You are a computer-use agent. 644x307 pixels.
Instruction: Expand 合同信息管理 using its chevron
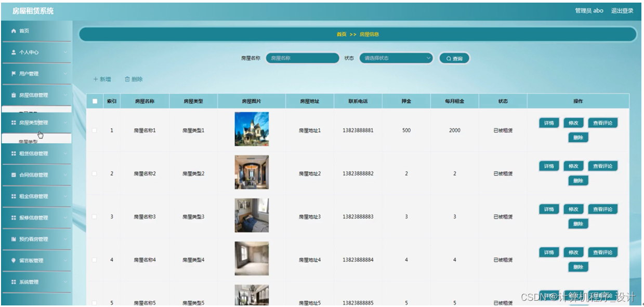(x=65, y=175)
